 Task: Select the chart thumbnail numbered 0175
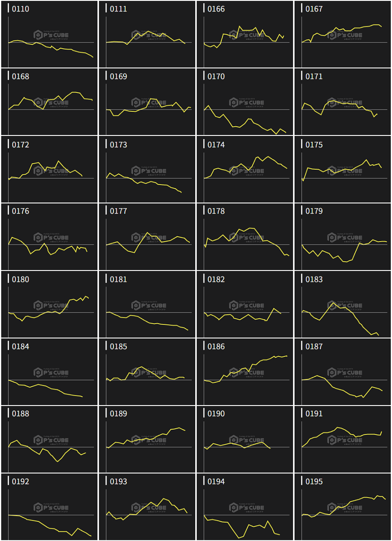(342, 169)
